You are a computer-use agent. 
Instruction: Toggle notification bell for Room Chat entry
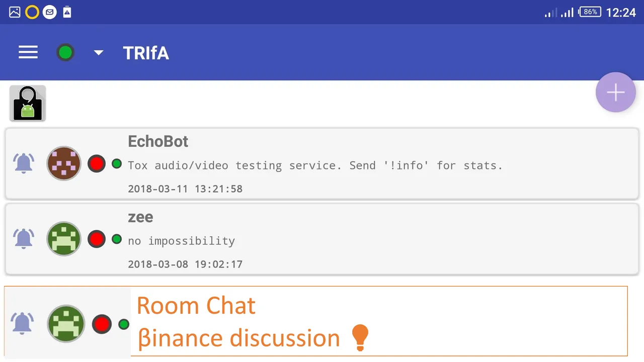23,323
